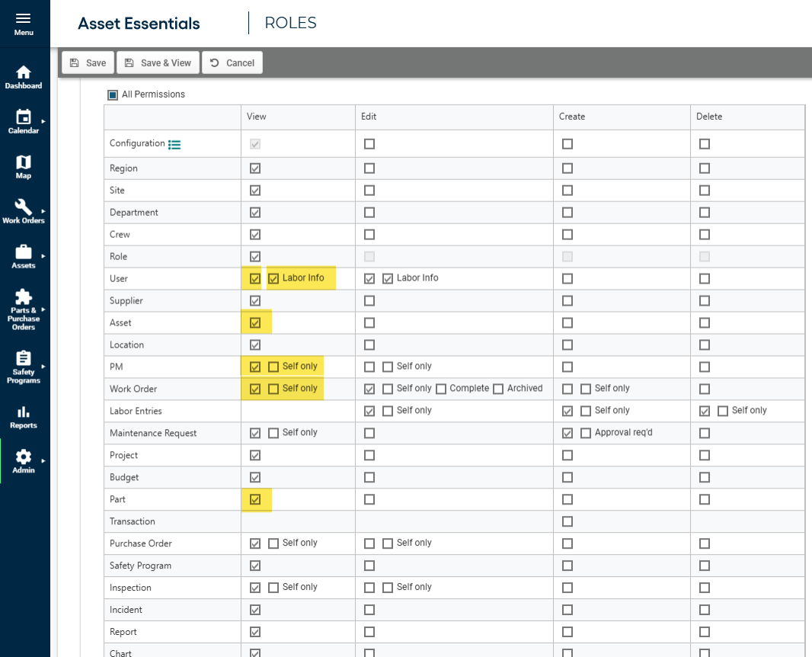The width and height of the screenshot is (812, 657).
Task: Check Work Order Edit Complete checkbox
Action: [x=441, y=389]
